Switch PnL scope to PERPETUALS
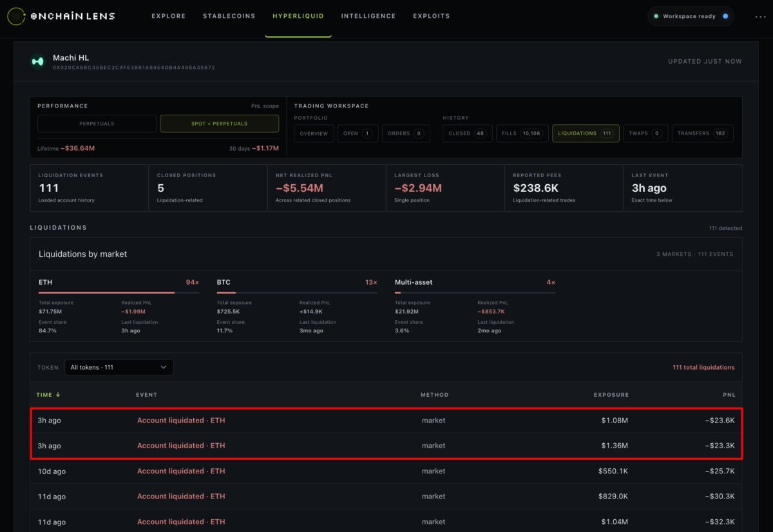The width and height of the screenshot is (773, 532). (97, 124)
